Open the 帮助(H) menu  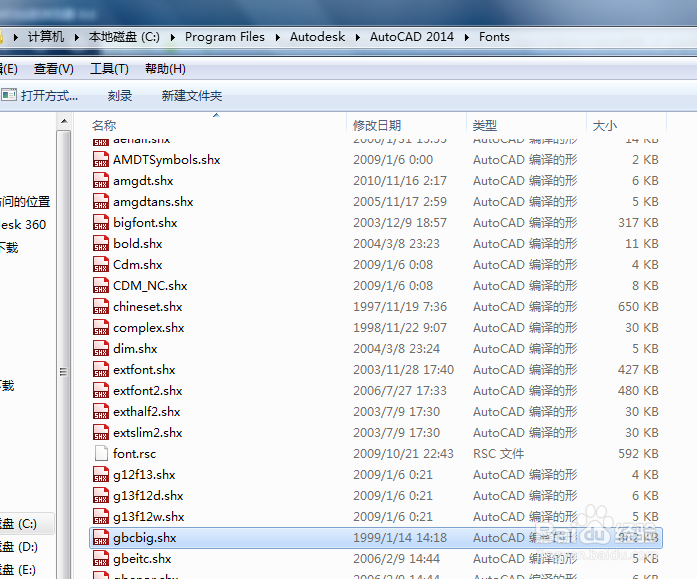click(165, 69)
